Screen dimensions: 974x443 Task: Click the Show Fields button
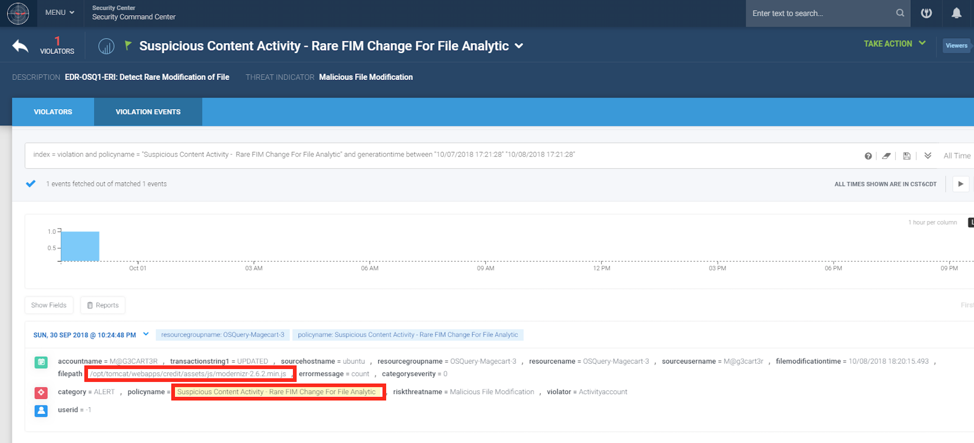pos(49,305)
